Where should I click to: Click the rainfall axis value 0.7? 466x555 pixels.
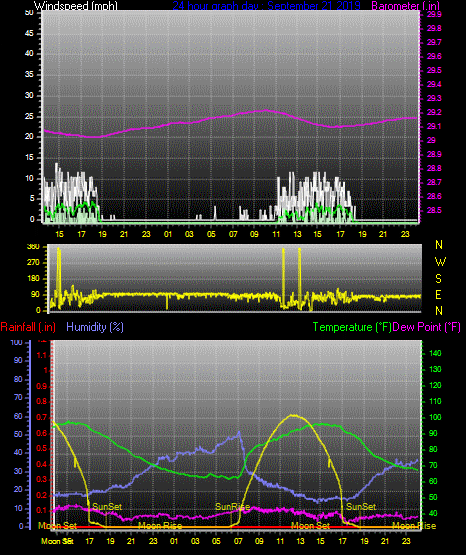42,417
